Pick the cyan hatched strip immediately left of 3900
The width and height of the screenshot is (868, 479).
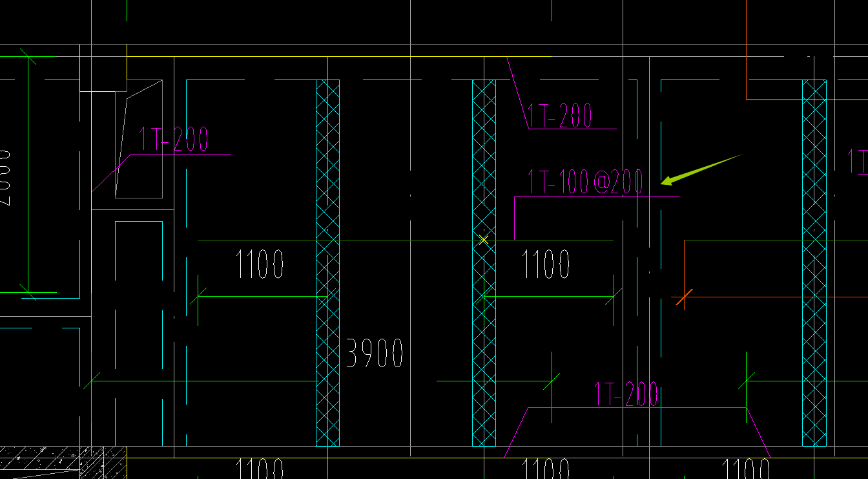coord(327,263)
